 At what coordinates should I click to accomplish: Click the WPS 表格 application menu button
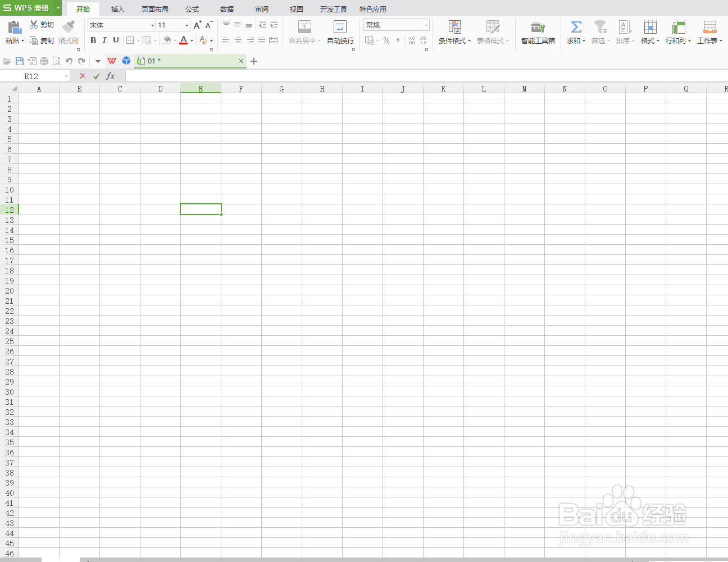click(x=27, y=8)
